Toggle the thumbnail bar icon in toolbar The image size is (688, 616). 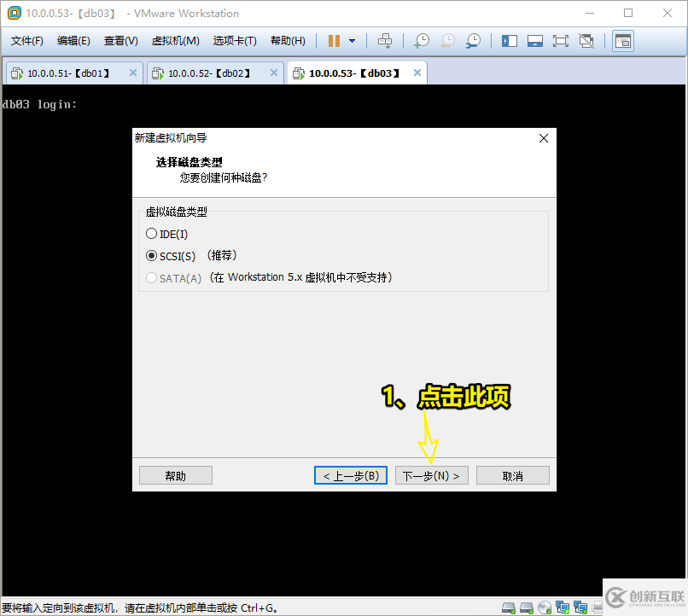(535, 41)
